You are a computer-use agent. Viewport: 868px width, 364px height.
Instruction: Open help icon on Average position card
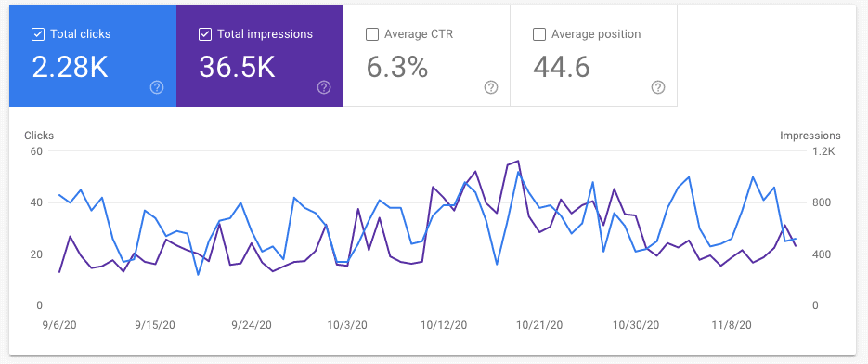[x=657, y=87]
